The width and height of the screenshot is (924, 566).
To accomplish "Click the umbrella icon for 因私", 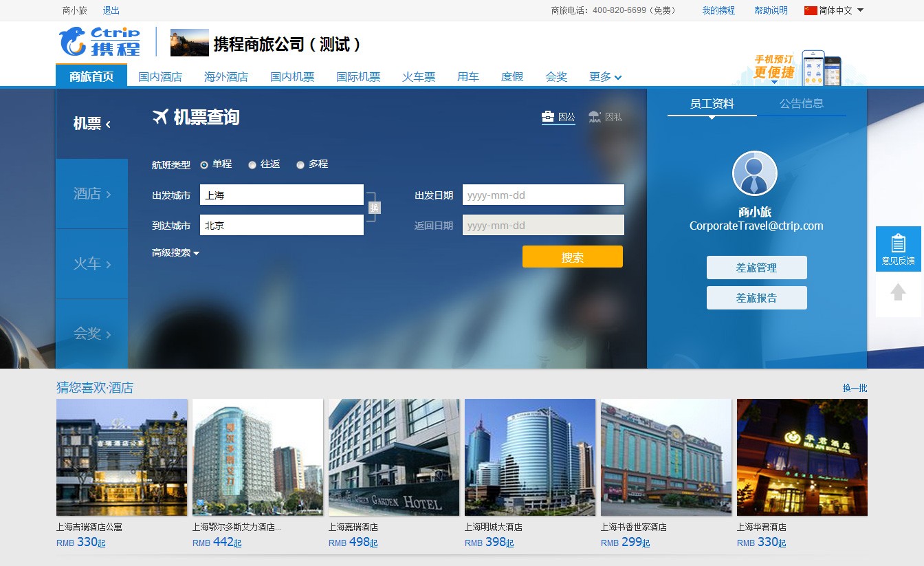I will [595, 117].
